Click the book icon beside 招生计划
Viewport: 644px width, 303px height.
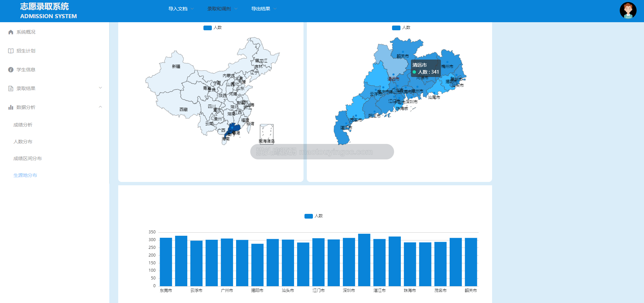pyautogui.click(x=11, y=51)
